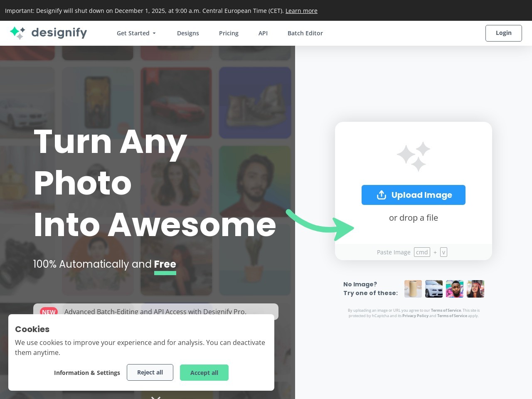Try the sample photo of the man
The image size is (532, 399).
(454, 289)
